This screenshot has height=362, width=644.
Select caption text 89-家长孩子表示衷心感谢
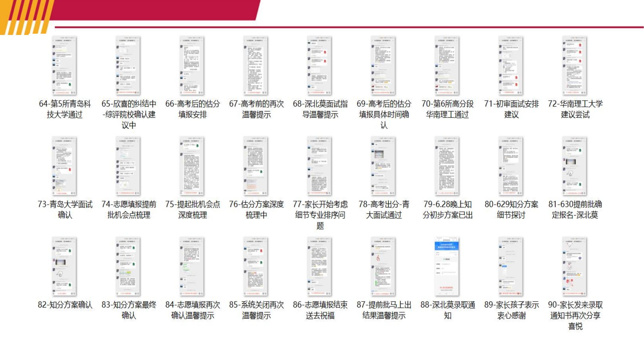pyautogui.click(x=511, y=310)
